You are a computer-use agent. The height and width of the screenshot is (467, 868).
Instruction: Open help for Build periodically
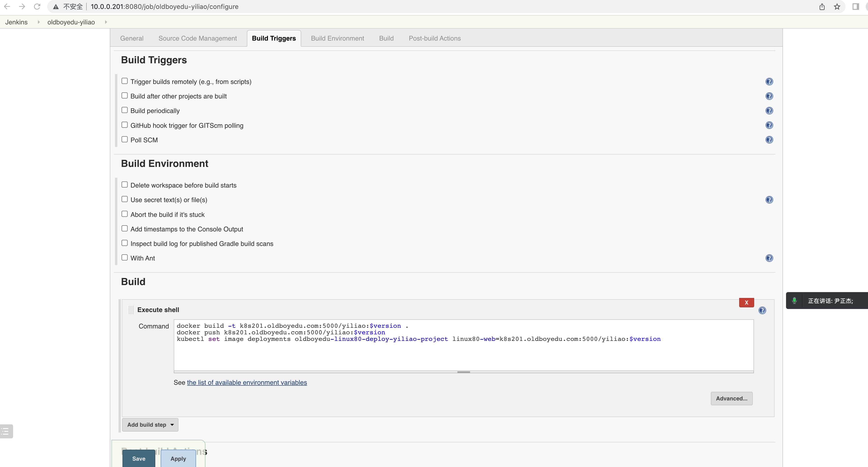[769, 111]
